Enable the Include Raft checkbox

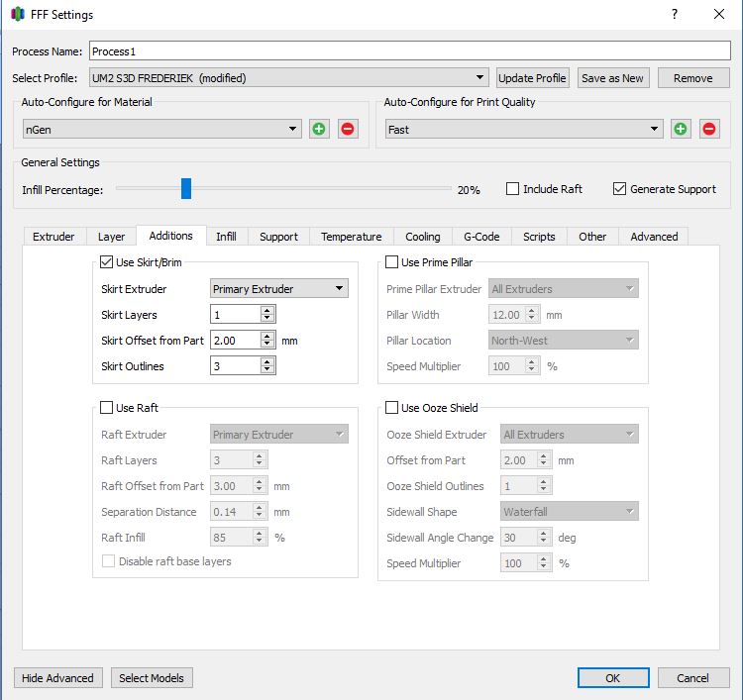click(x=513, y=189)
